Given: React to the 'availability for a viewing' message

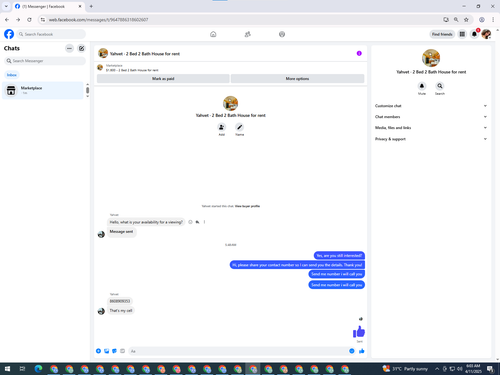Looking at the screenshot, I should (190, 222).
